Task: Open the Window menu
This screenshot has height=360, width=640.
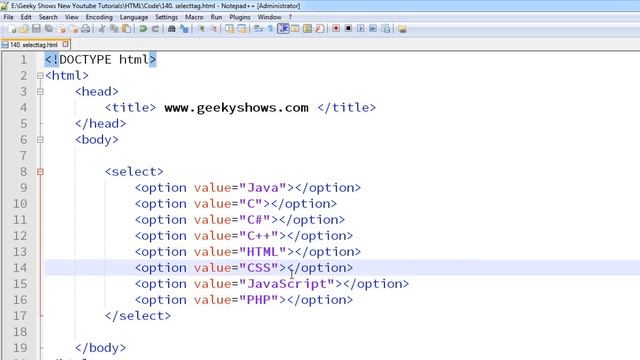Action: pos(269,17)
